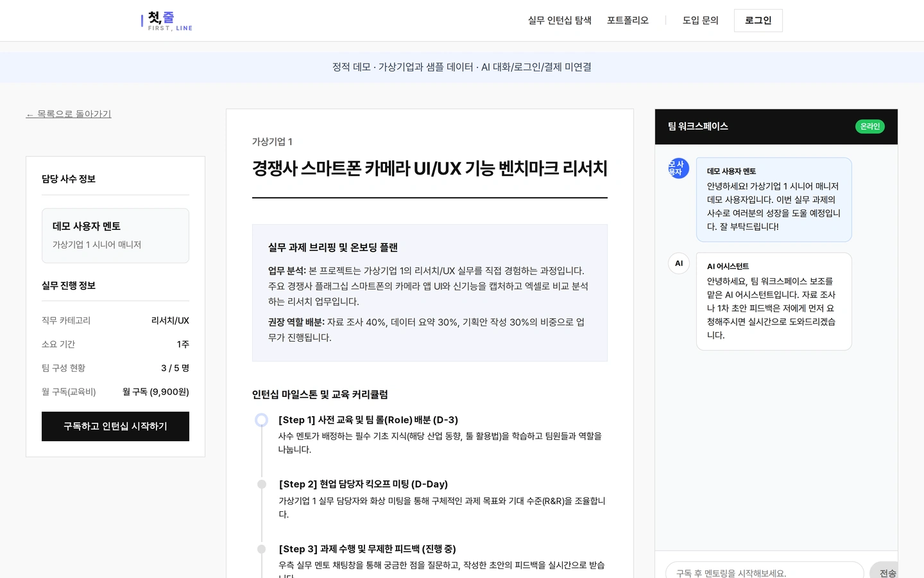The image size is (924, 578).
Task: Click the AI 어시스턴트 chat message
Action: coord(774,301)
